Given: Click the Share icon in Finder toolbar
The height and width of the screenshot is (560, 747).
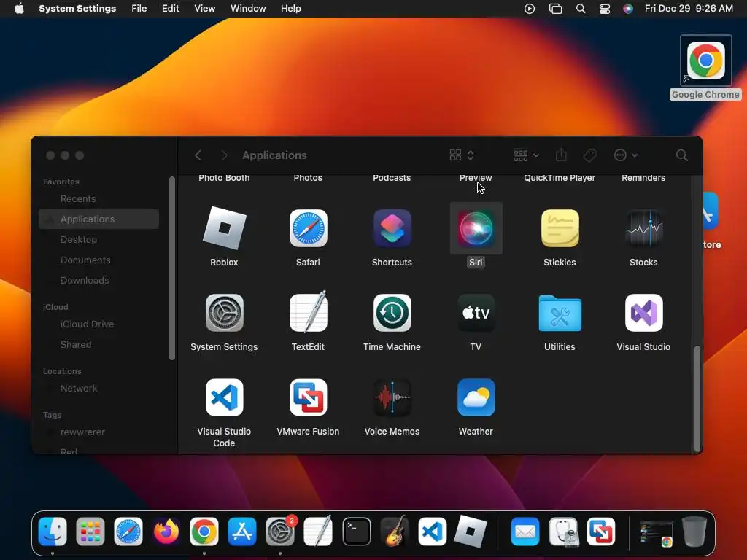Looking at the screenshot, I should coord(561,155).
